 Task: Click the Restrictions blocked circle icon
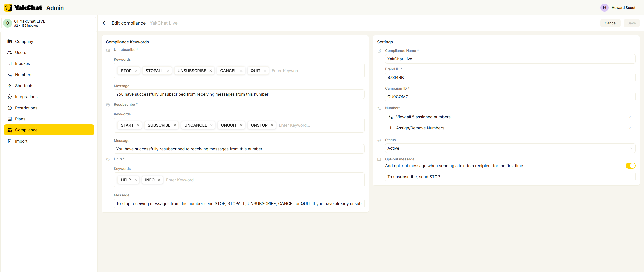point(10,108)
